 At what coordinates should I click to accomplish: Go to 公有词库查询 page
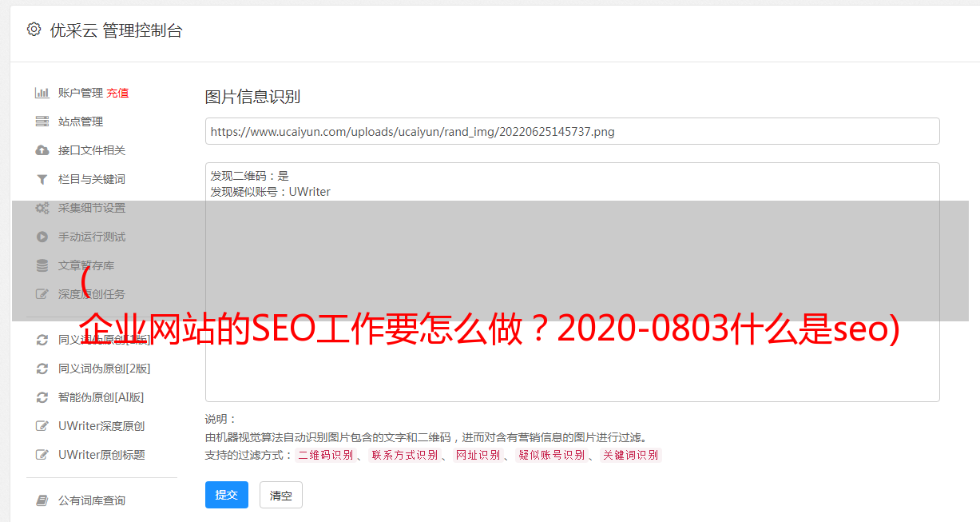(92, 500)
